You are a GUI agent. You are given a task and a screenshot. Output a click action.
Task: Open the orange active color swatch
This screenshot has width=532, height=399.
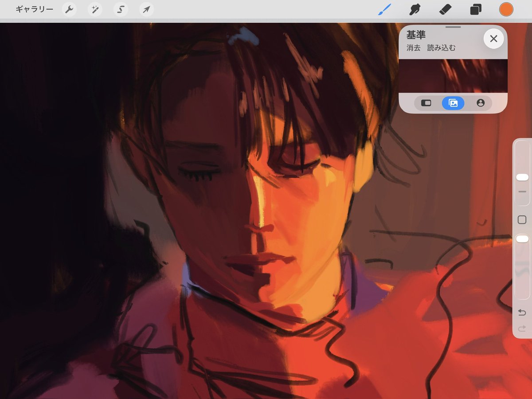(506, 9)
